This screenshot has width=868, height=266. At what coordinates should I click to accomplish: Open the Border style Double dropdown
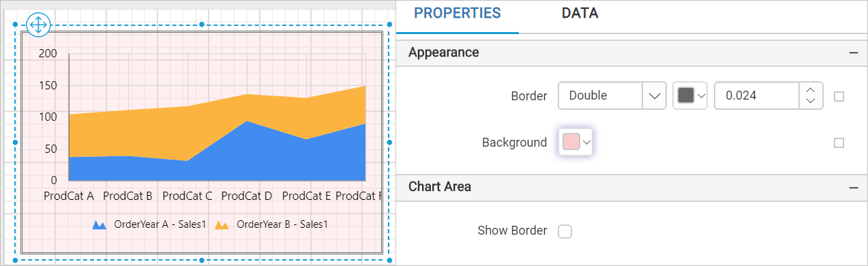[x=612, y=96]
